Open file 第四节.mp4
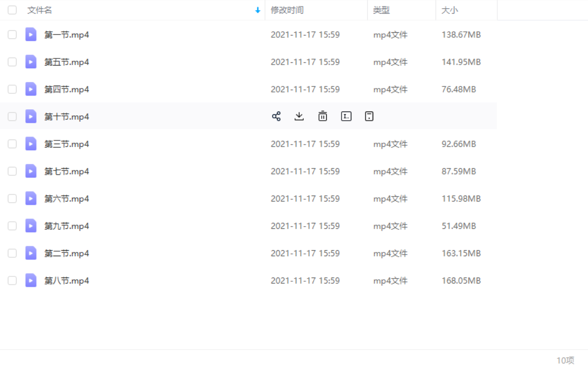Image resolution: width=588 pixels, height=366 pixels. click(x=67, y=90)
